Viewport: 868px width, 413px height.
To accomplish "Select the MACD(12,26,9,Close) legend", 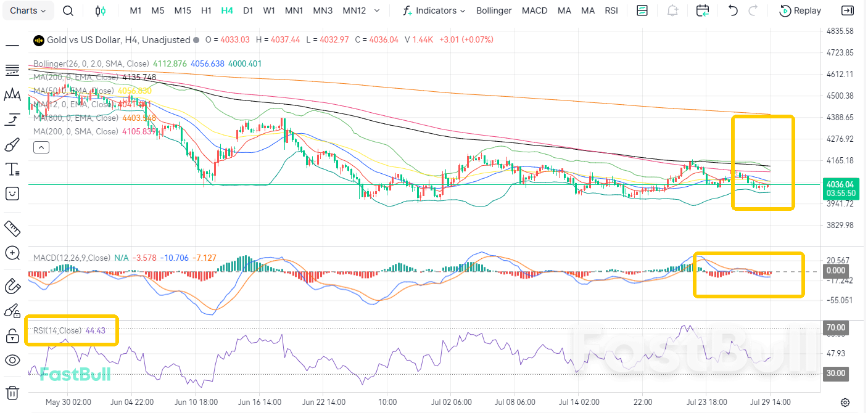I will coord(72,258).
